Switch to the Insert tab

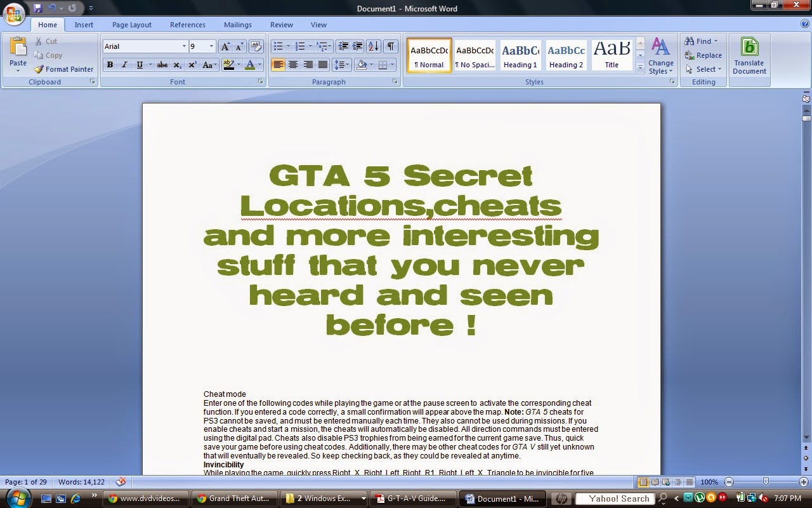84,25
